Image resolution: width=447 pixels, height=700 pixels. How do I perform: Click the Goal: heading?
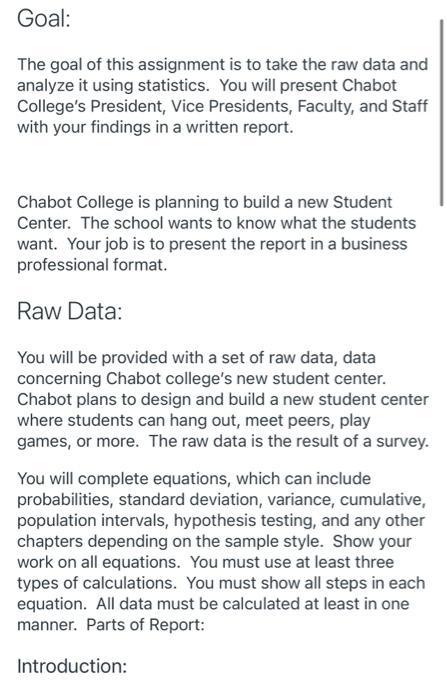44,19
